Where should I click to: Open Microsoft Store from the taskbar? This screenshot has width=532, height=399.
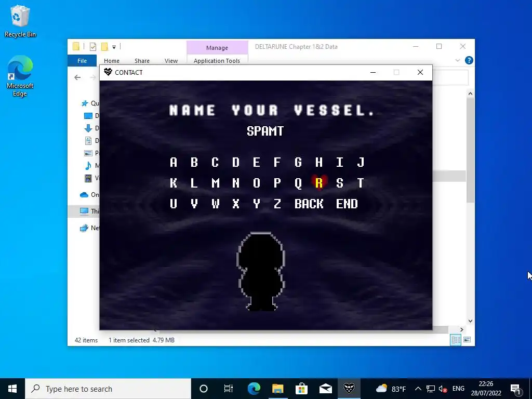301,389
